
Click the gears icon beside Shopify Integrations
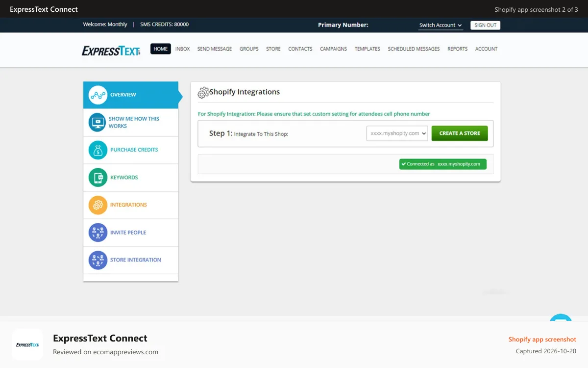pyautogui.click(x=203, y=92)
